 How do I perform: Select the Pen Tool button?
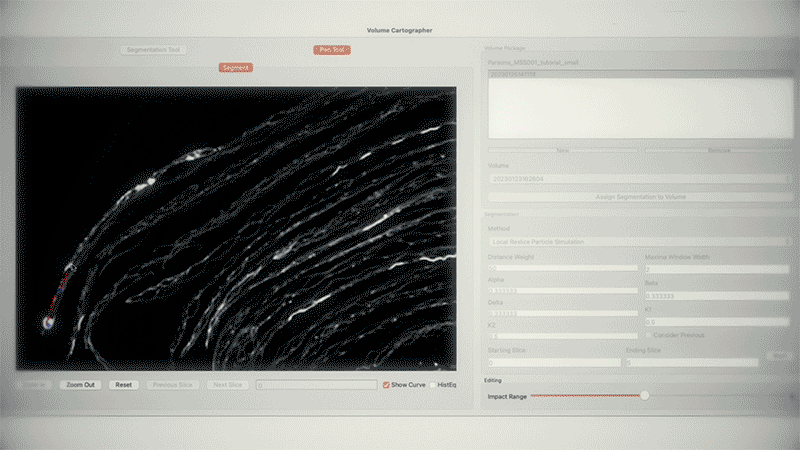(331, 49)
